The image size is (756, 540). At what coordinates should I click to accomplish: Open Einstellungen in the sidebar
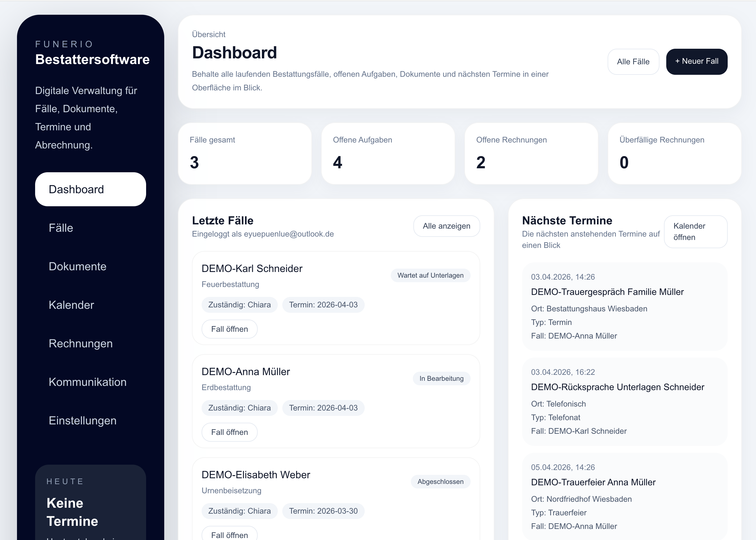[x=82, y=421]
